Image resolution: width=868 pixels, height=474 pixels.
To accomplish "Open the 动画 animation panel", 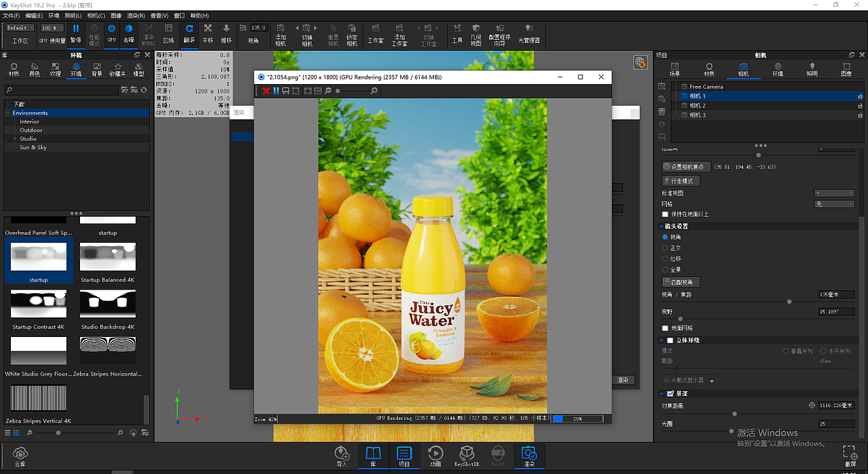I will click(x=435, y=456).
